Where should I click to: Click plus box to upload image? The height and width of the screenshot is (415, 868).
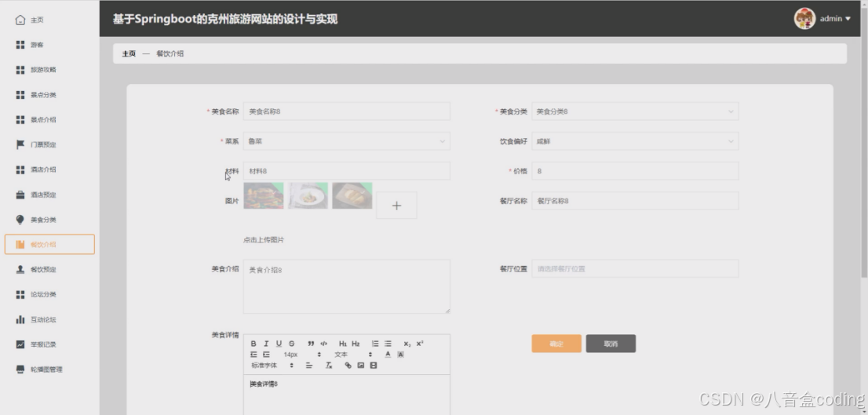tap(396, 206)
